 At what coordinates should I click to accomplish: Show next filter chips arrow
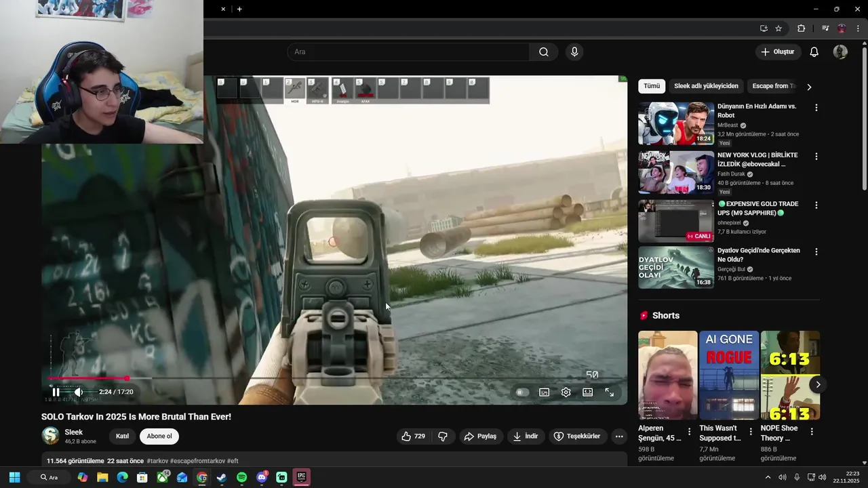tap(809, 87)
